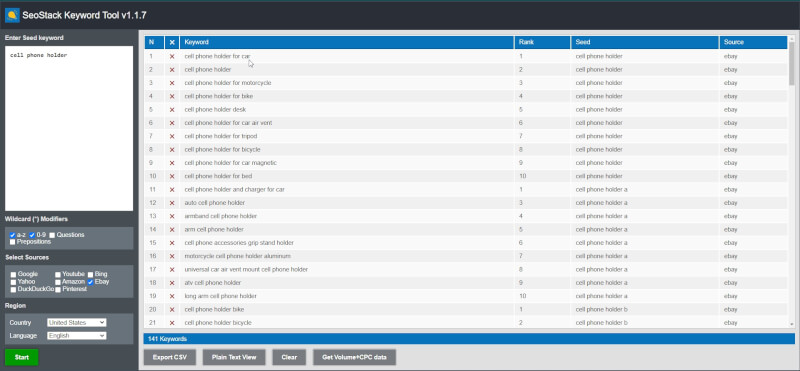This screenshot has width=800, height=371.
Task: Check the Pinterest source checkbox
Action: click(58, 289)
